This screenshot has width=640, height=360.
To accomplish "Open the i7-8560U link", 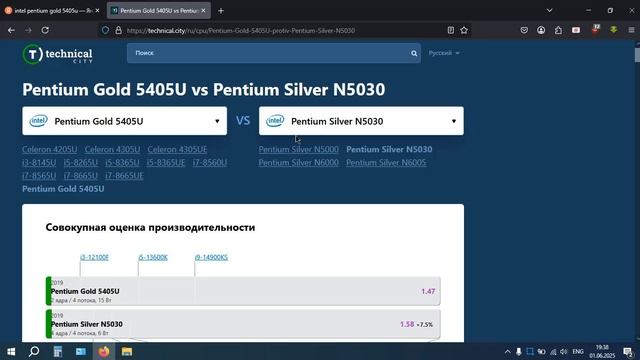I will point(209,162).
